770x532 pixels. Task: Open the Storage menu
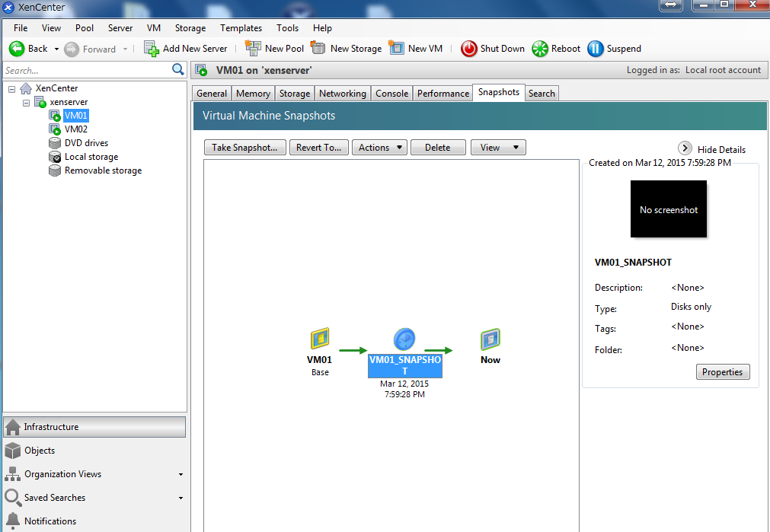coord(190,28)
